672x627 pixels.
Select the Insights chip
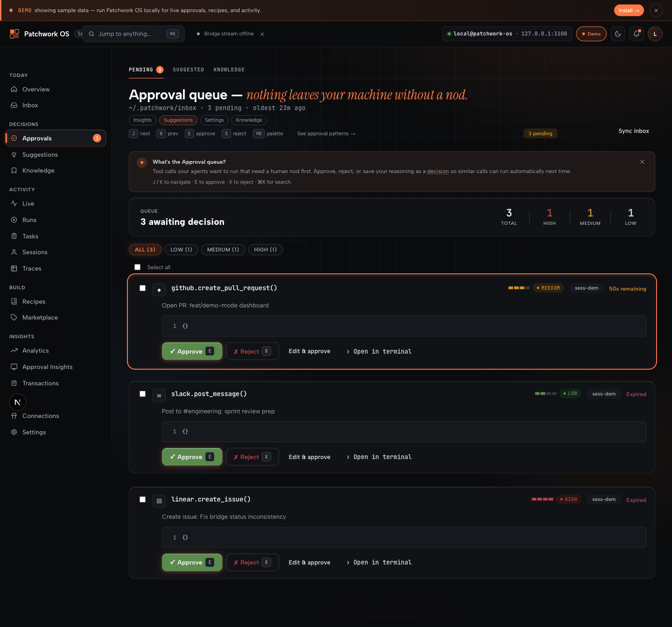click(x=142, y=120)
